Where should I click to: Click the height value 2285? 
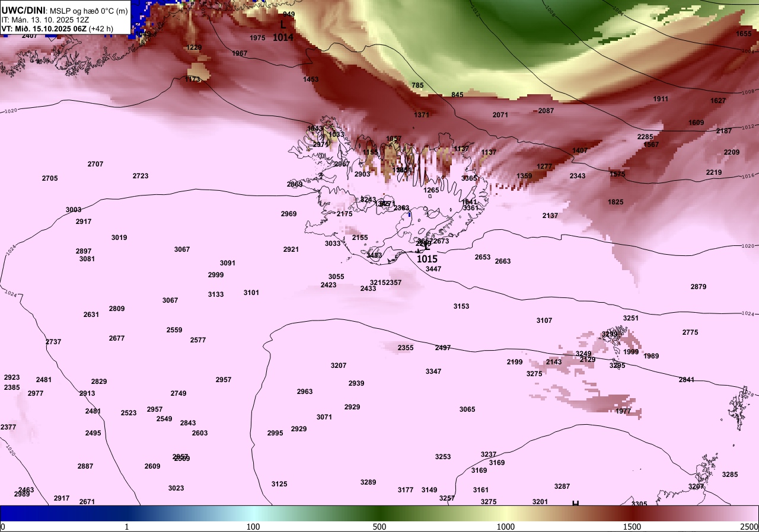[x=645, y=137]
